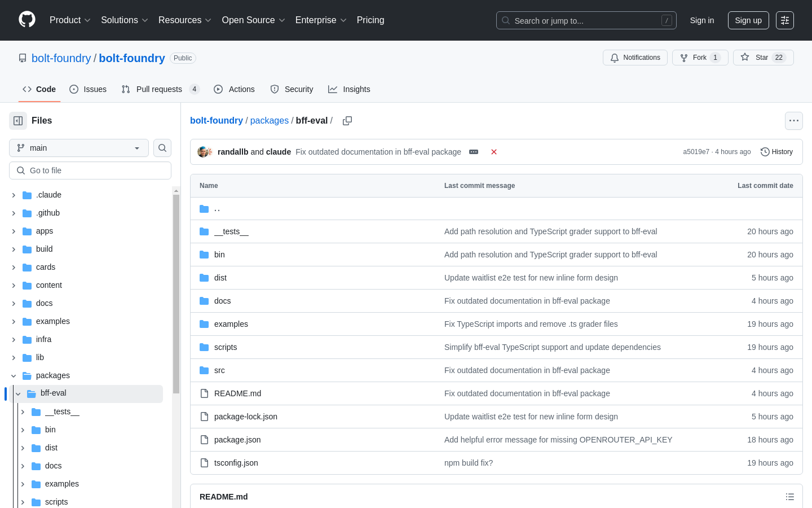Image resolution: width=812 pixels, height=508 pixels.
Task: Collapse the file tree side panel
Action: tap(18, 121)
